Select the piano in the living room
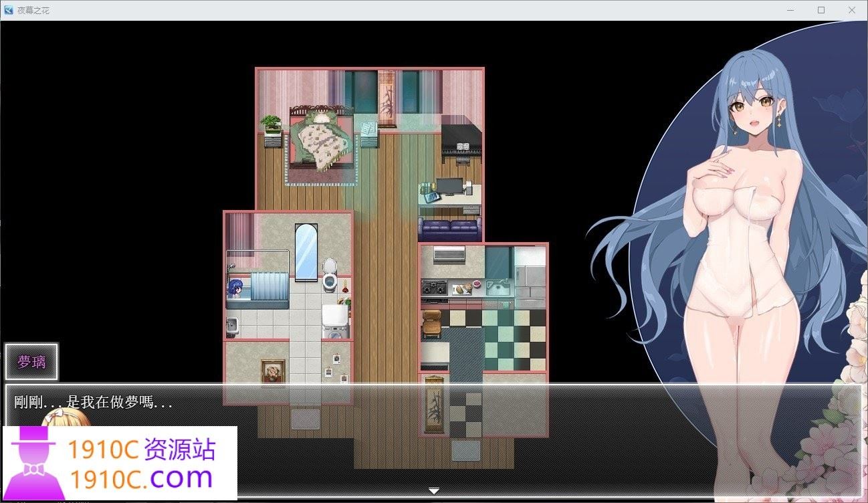The height and width of the screenshot is (503, 868). point(461,140)
